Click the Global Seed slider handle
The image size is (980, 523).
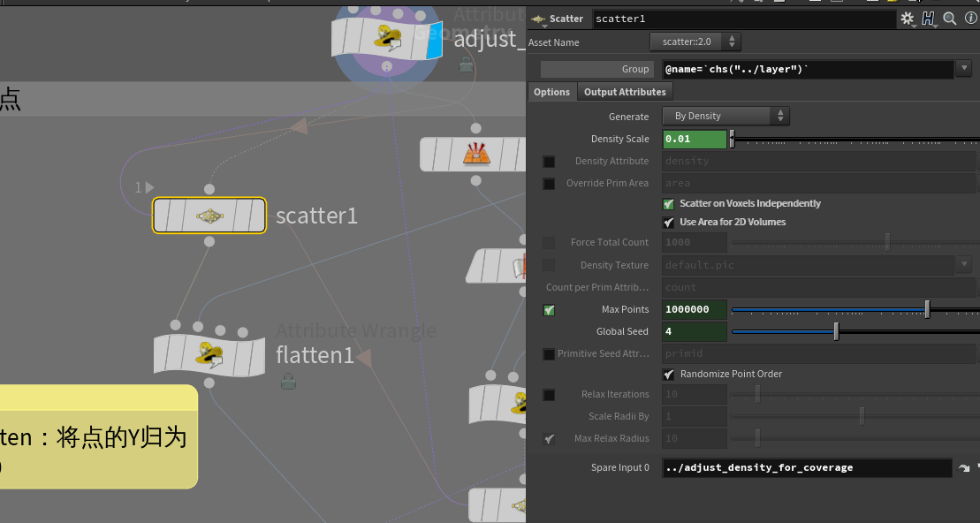click(x=836, y=332)
